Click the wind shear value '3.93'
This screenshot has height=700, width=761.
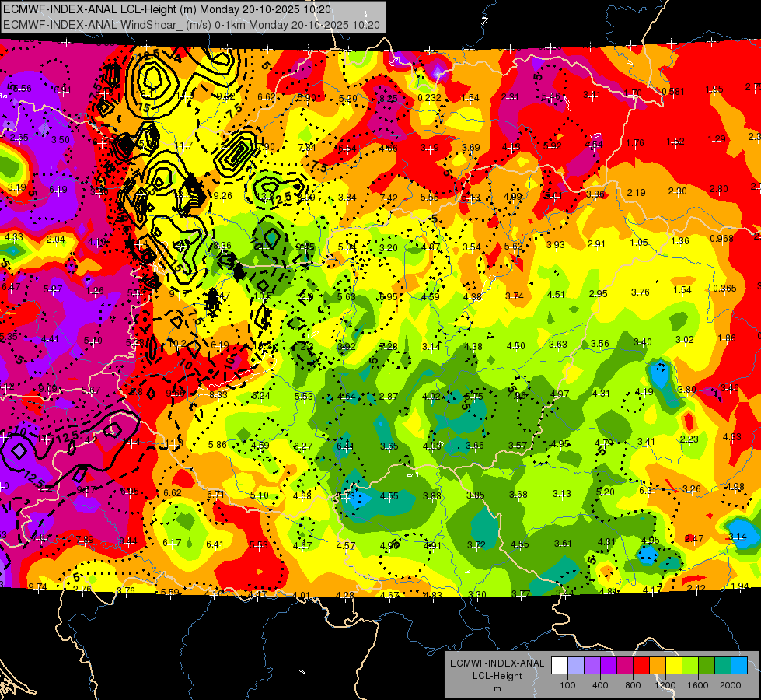[x=556, y=245]
